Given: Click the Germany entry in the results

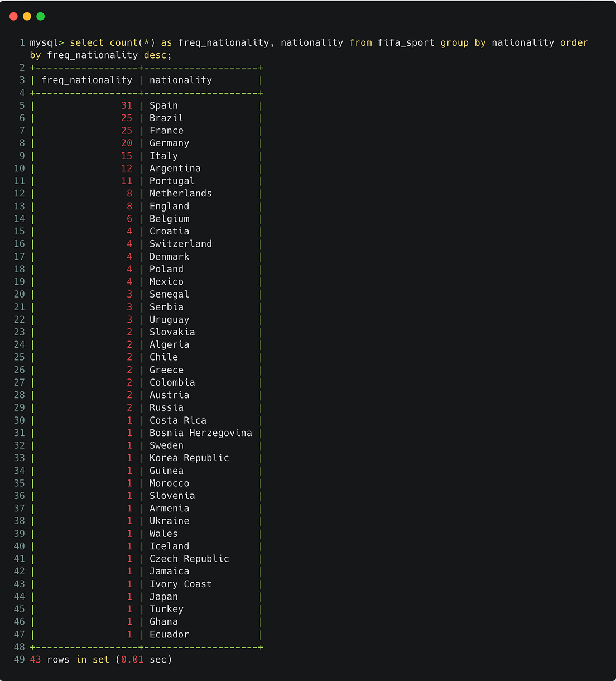Looking at the screenshot, I should tap(169, 143).
